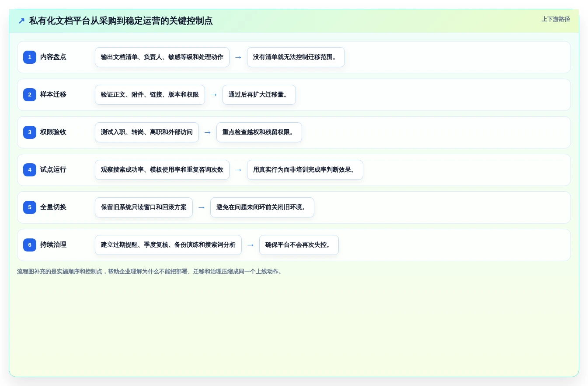Image resolution: width=588 pixels, height=386 pixels.
Task: Click the box 保留旧系统只读窗口和回滚方案
Action: point(144,207)
